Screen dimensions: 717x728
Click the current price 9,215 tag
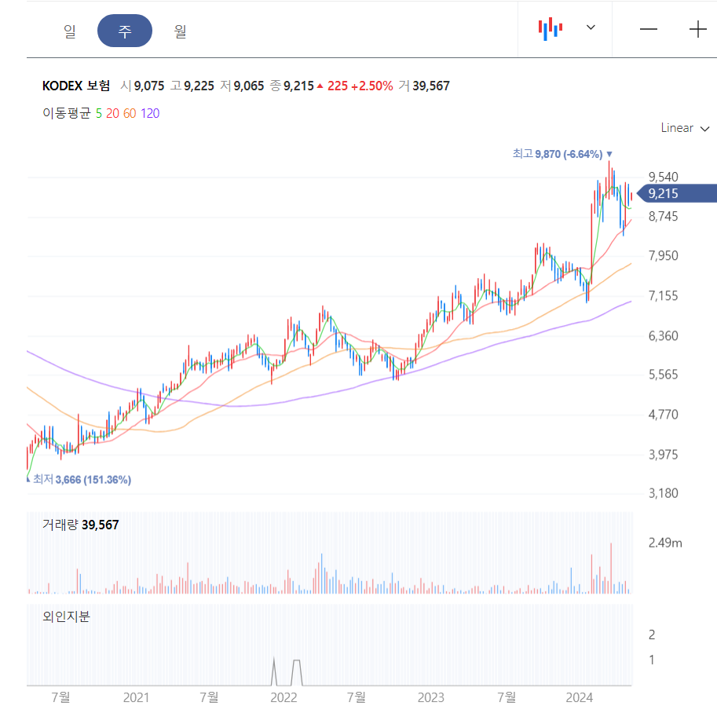676,194
